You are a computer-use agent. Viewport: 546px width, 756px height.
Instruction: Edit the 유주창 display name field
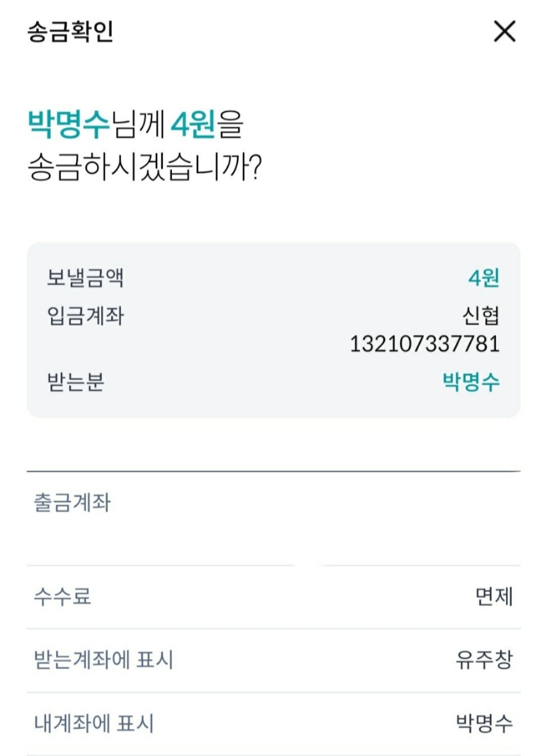click(x=484, y=660)
